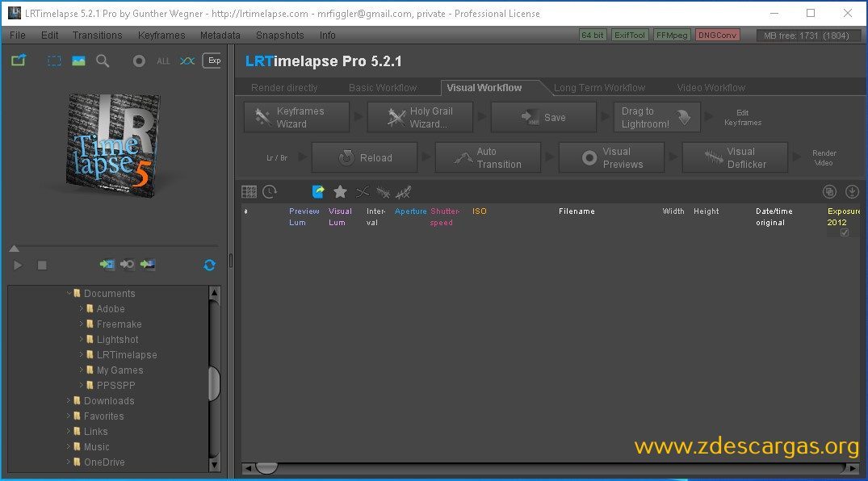
Task: Stop the preview playback
Action: tap(42, 266)
